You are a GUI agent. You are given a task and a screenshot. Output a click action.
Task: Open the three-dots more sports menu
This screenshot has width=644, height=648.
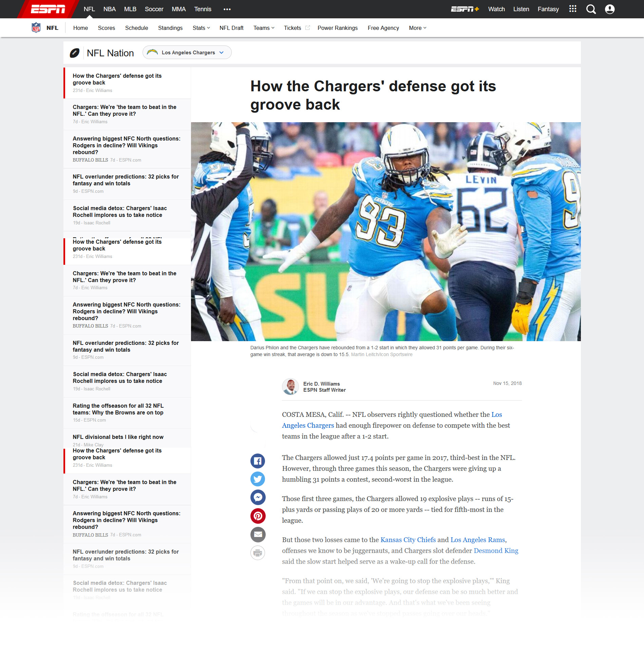227,9
